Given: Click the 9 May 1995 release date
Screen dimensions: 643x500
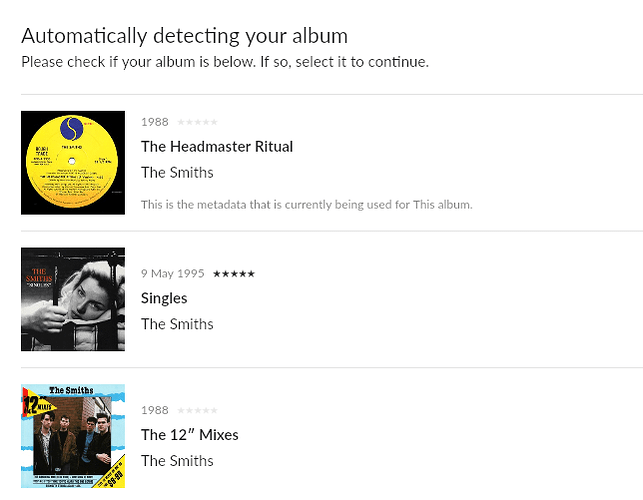Looking at the screenshot, I should coord(173,274).
